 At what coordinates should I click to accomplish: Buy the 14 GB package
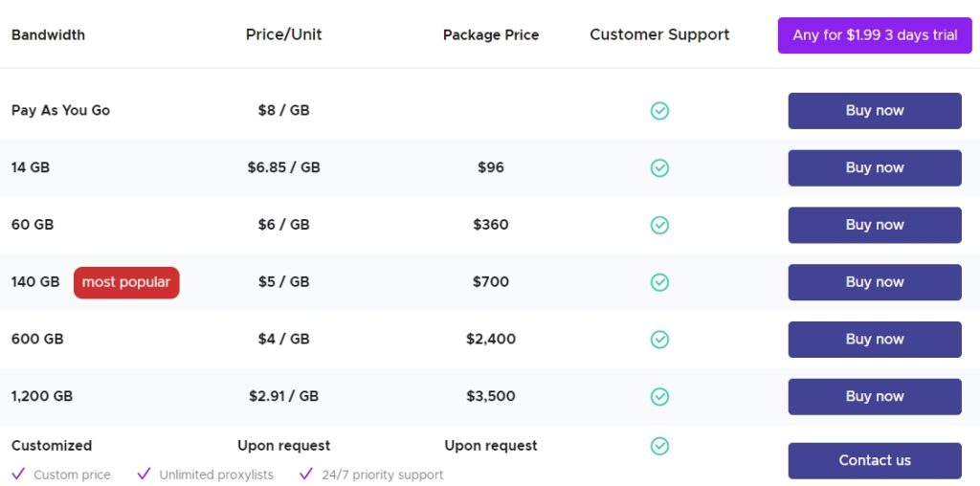point(875,167)
